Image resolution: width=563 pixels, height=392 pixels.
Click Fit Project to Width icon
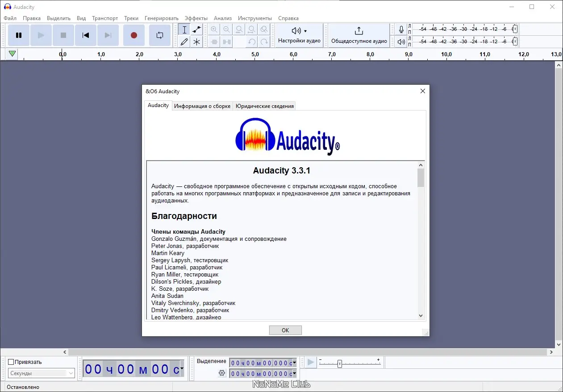(x=252, y=30)
